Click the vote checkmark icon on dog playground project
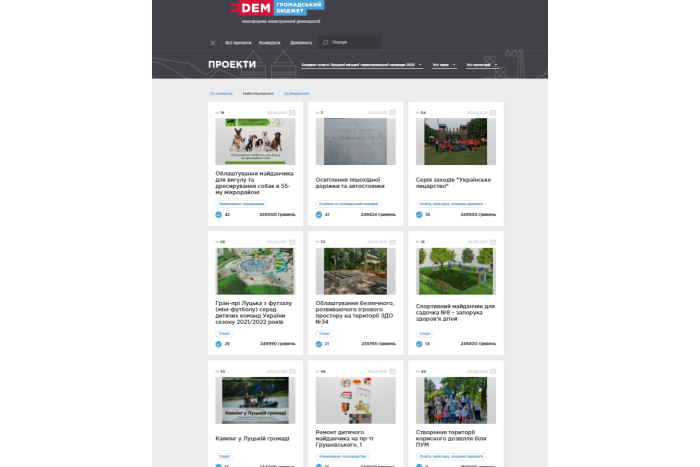The height and width of the screenshot is (467, 700). (x=219, y=214)
